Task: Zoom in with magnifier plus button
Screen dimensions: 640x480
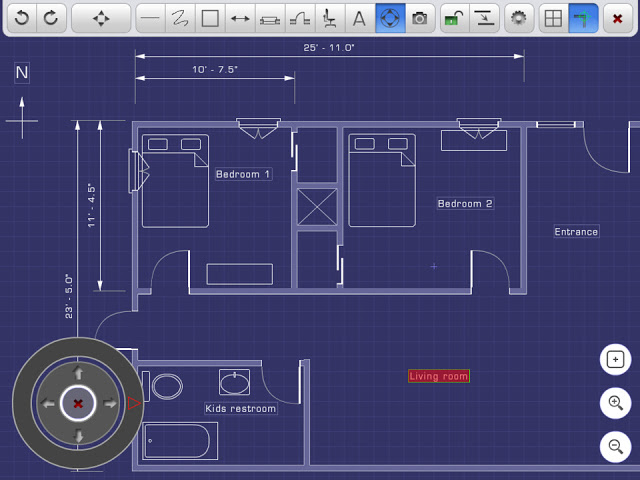Action: tap(616, 403)
